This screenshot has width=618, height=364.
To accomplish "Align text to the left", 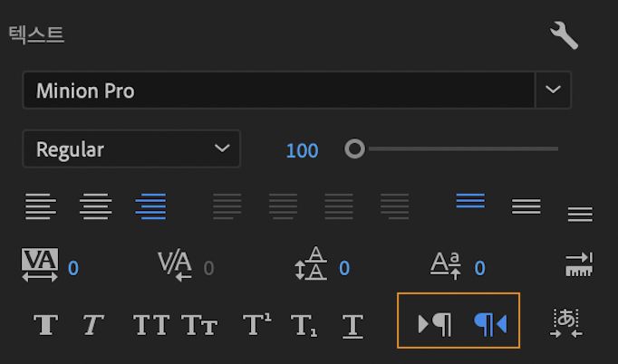I will click(x=40, y=206).
